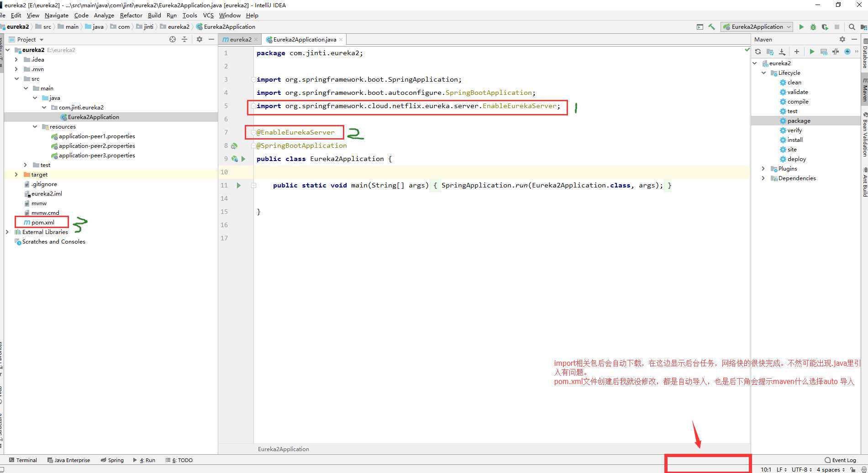This screenshot has height=473, width=868.
Task: Open Project panel settings gear
Action: click(x=200, y=39)
